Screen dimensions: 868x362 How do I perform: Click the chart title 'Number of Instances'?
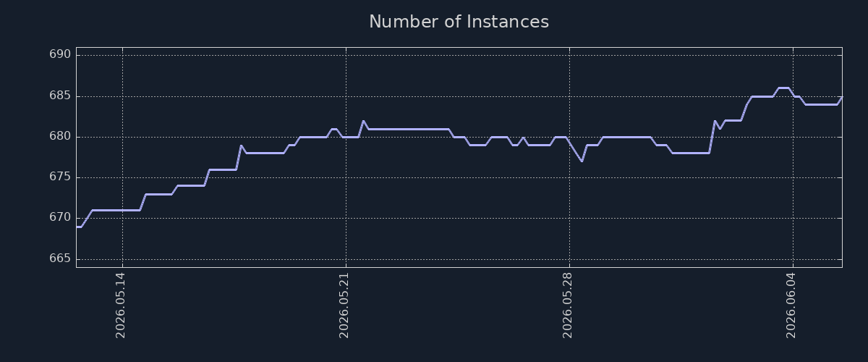tap(459, 22)
